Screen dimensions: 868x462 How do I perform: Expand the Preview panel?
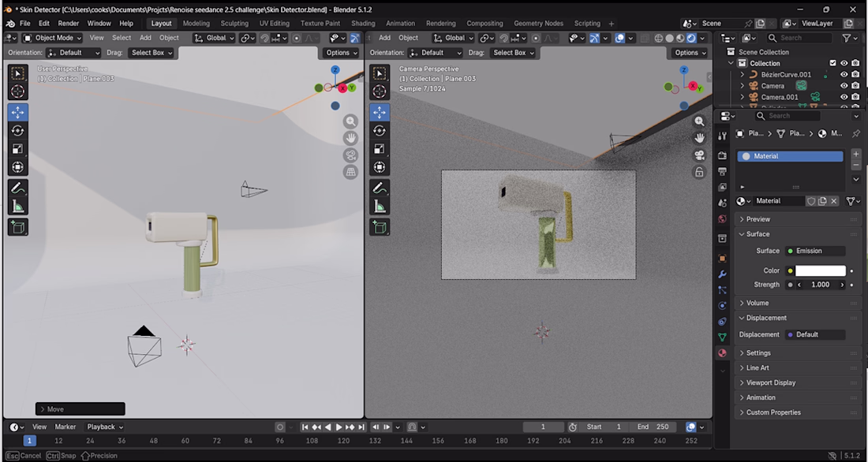(758, 219)
